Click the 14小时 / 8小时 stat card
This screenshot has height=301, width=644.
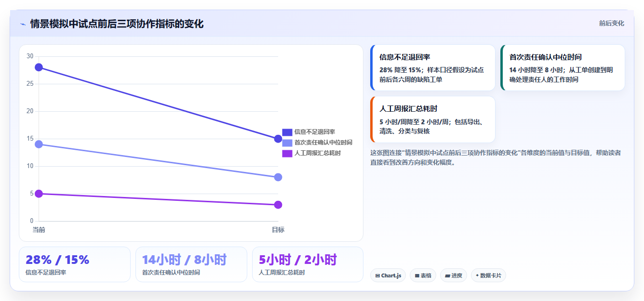coord(191,264)
